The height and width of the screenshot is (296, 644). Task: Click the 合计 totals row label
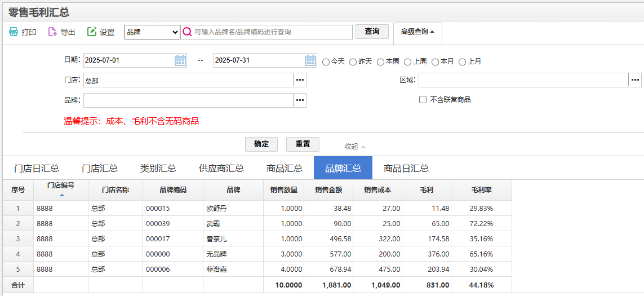pyautogui.click(x=18, y=285)
